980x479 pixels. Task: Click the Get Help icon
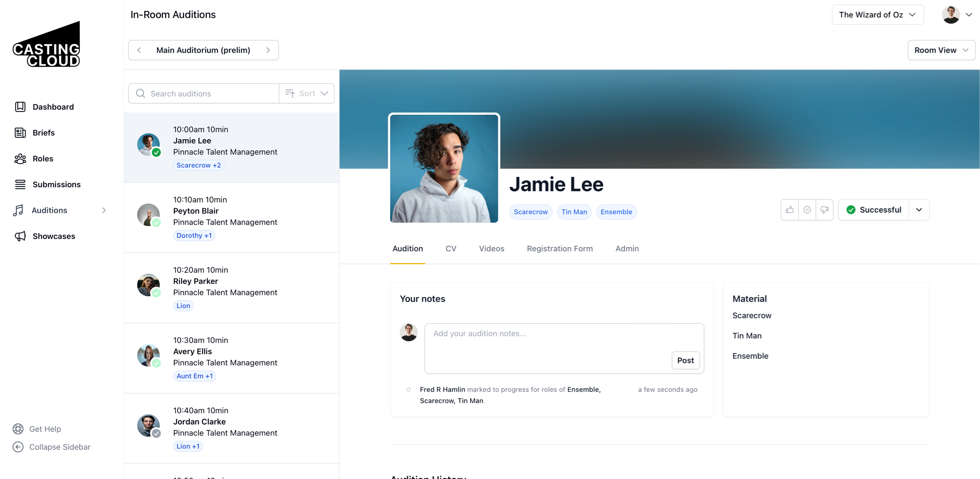18,429
